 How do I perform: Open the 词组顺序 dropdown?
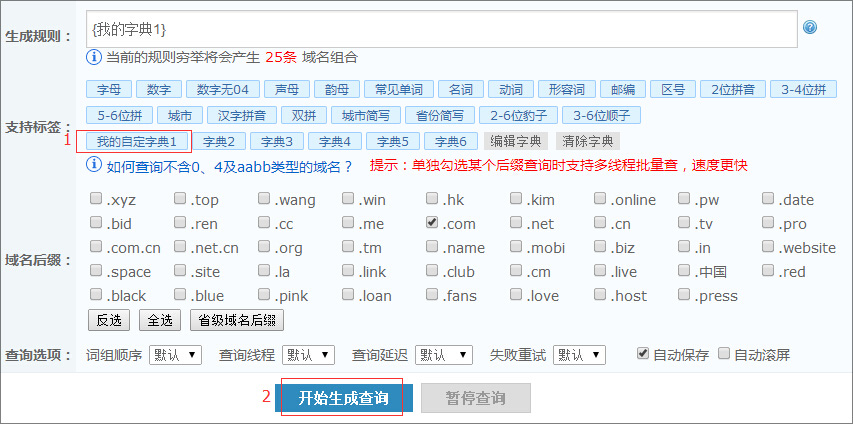pyautogui.click(x=175, y=355)
